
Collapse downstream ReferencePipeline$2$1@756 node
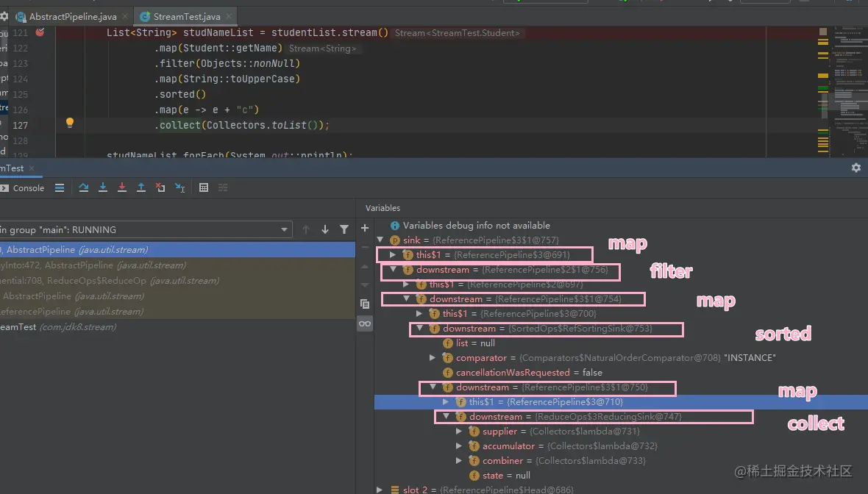coord(394,269)
